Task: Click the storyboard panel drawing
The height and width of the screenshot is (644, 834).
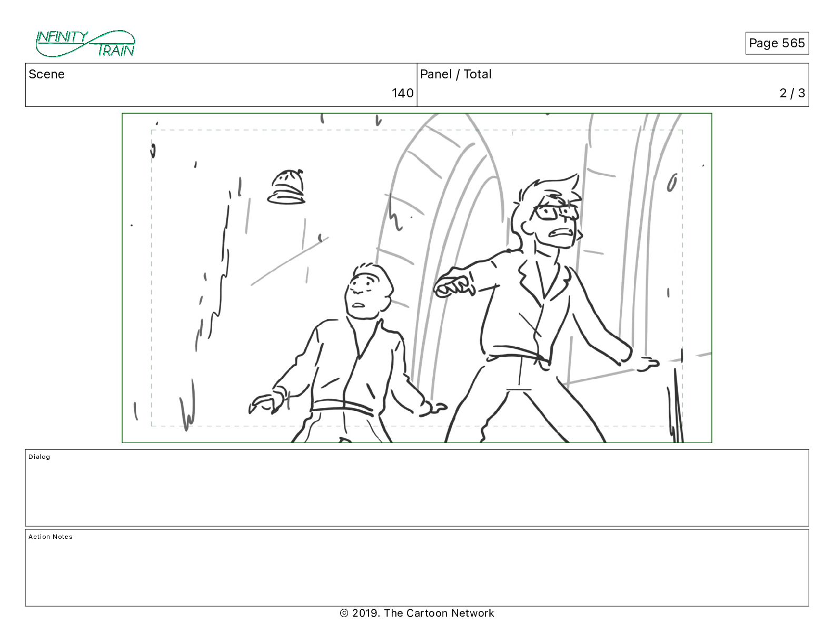Action: click(417, 278)
